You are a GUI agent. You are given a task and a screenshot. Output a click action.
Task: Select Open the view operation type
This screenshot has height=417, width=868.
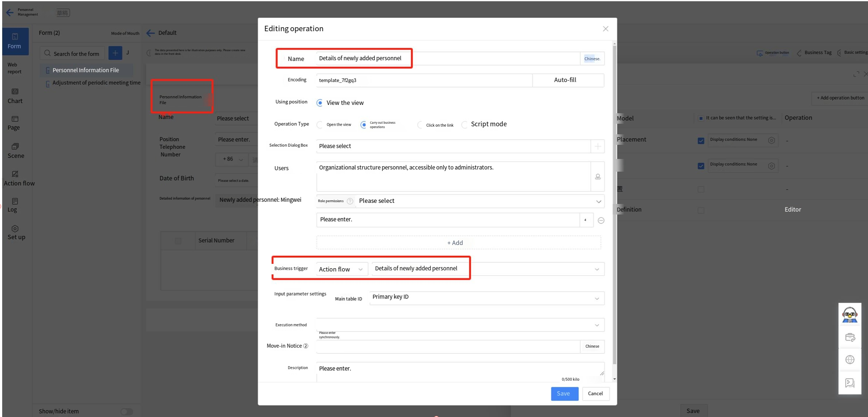[320, 125]
